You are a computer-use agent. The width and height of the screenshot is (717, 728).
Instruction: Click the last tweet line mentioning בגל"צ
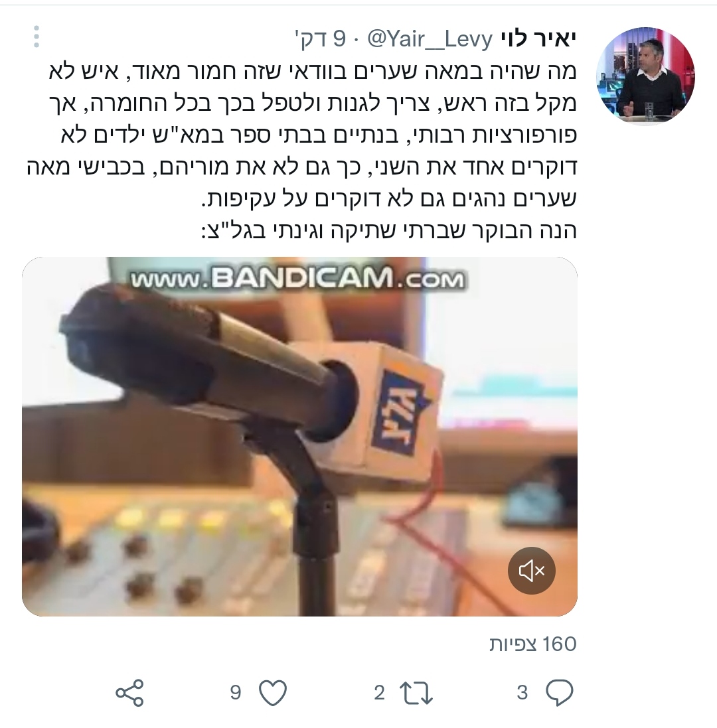(x=388, y=231)
